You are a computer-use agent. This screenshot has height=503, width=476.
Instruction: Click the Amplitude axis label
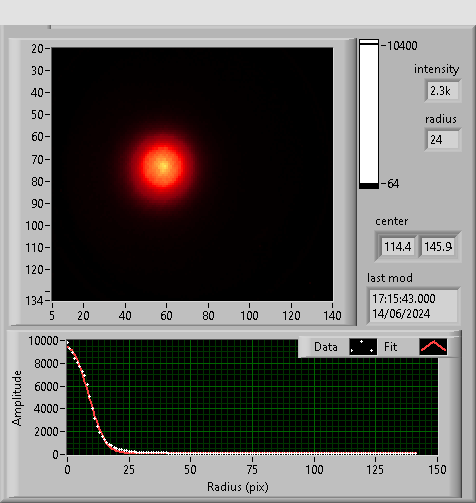coord(17,398)
